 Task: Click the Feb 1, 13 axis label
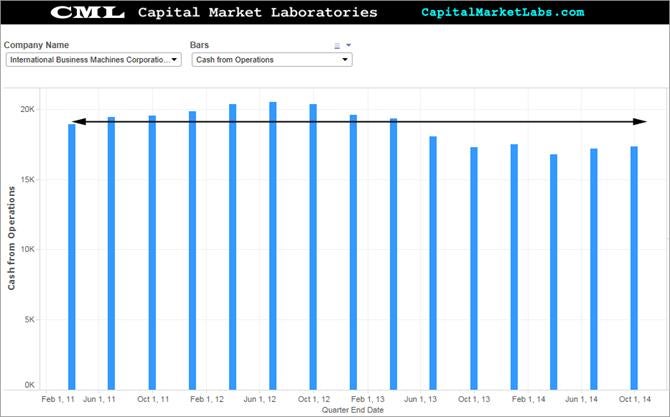pos(367,399)
